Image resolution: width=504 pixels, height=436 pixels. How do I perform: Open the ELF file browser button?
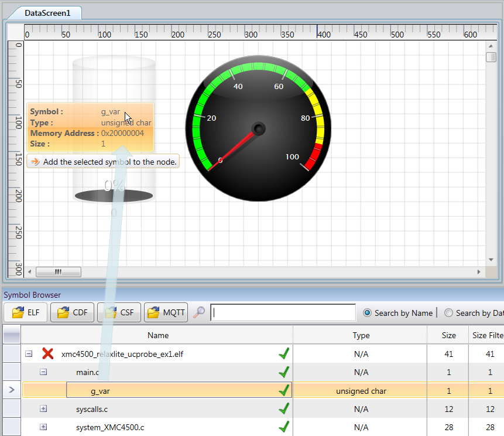click(26, 312)
